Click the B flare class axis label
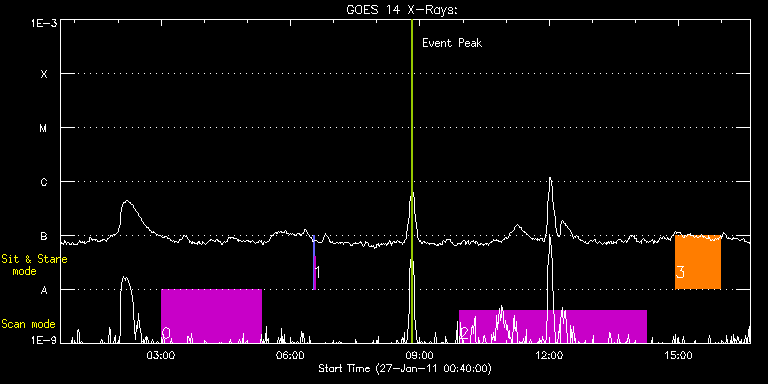 click(44, 236)
